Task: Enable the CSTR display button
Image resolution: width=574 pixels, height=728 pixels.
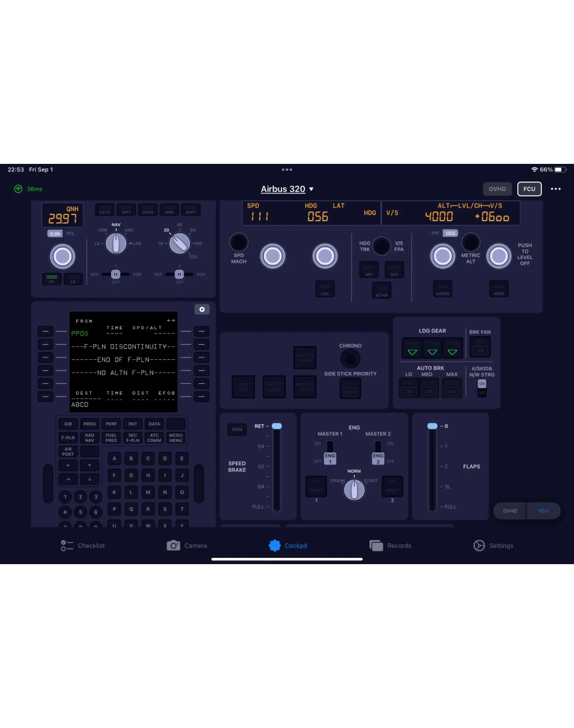Action: 105,211
